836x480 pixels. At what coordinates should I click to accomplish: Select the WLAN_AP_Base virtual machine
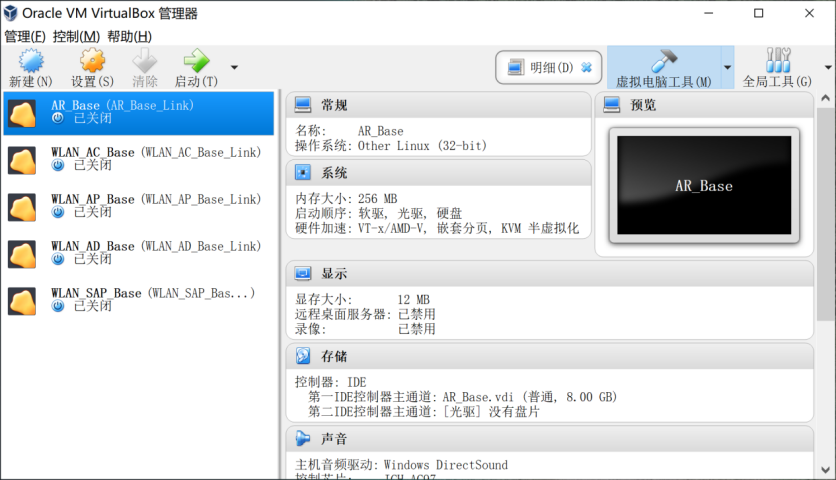139,207
